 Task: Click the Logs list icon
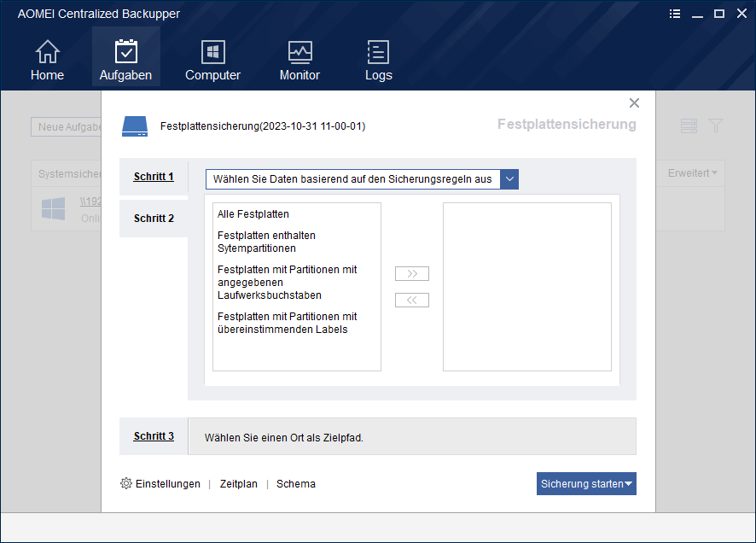point(379,51)
